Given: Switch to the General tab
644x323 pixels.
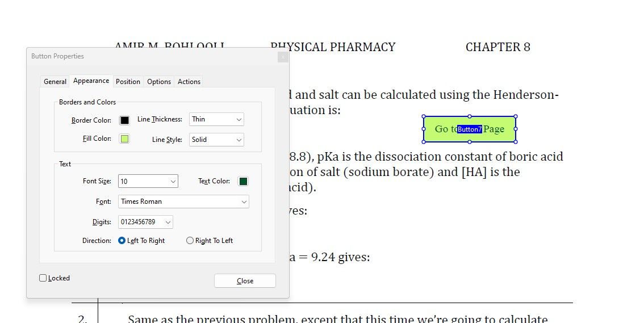Looking at the screenshot, I should [55, 82].
